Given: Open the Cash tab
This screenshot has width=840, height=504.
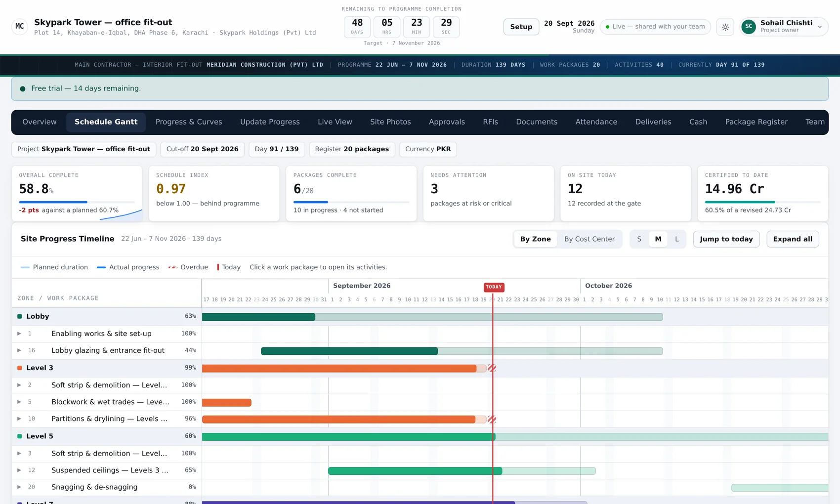Looking at the screenshot, I should tap(698, 122).
